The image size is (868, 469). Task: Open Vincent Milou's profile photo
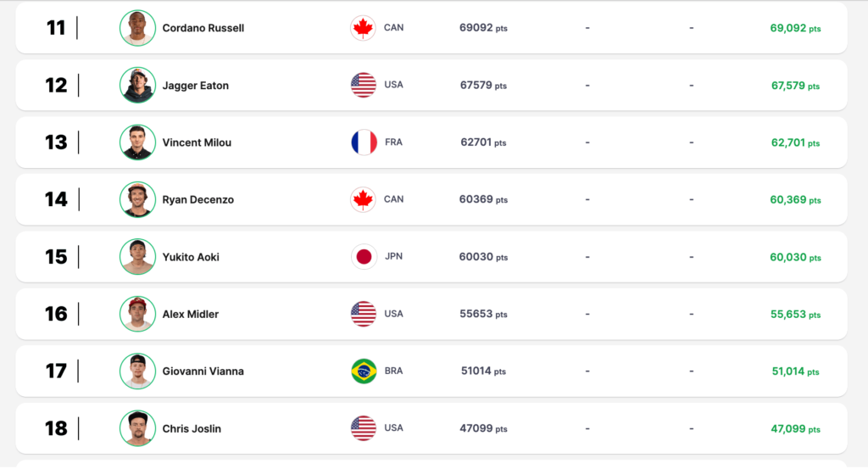(137, 142)
